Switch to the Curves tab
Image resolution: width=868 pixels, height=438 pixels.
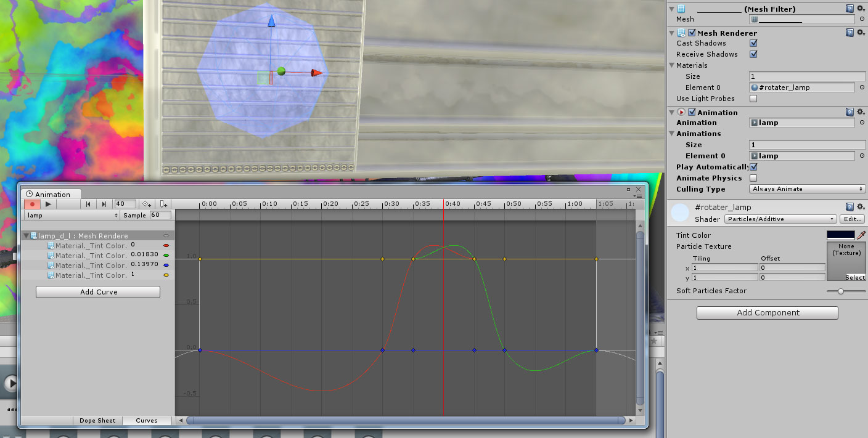(x=147, y=421)
